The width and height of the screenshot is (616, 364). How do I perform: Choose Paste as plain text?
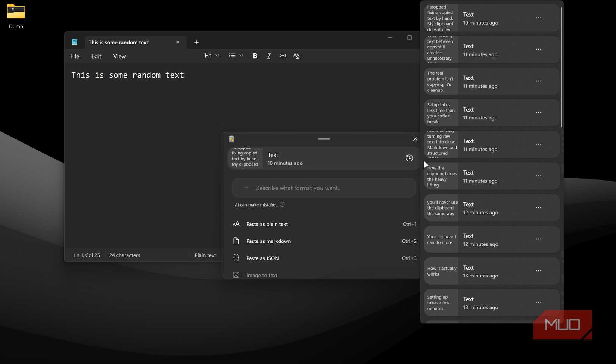click(x=324, y=224)
